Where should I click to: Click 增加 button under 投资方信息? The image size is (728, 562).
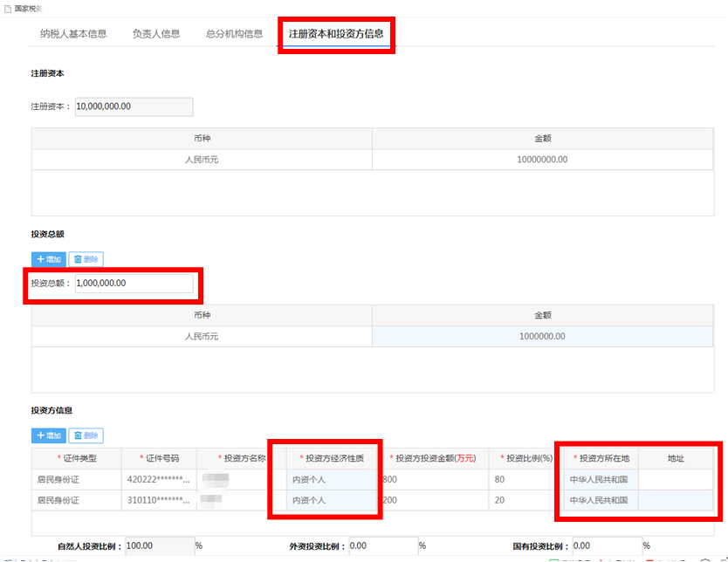49,435
